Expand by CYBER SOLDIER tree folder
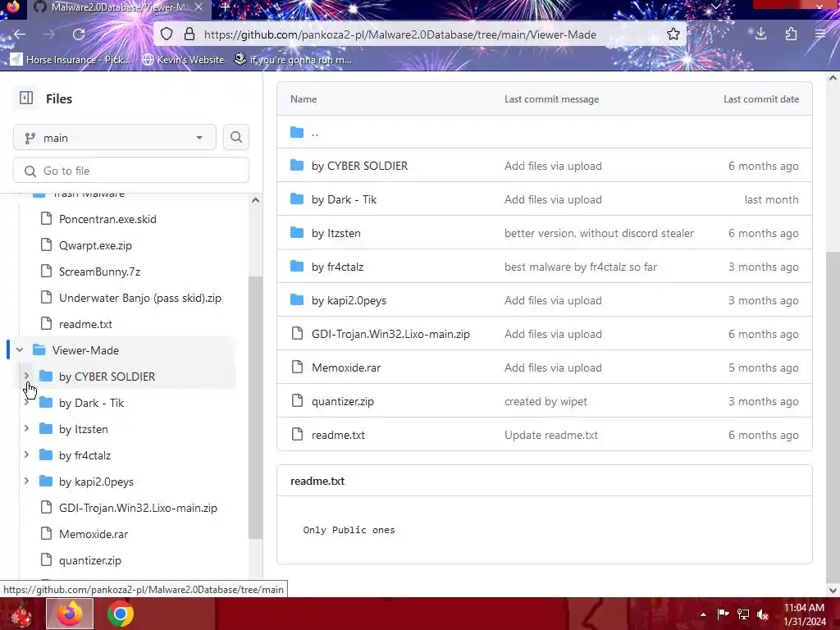Viewport: 840px width, 630px height. coord(26,376)
